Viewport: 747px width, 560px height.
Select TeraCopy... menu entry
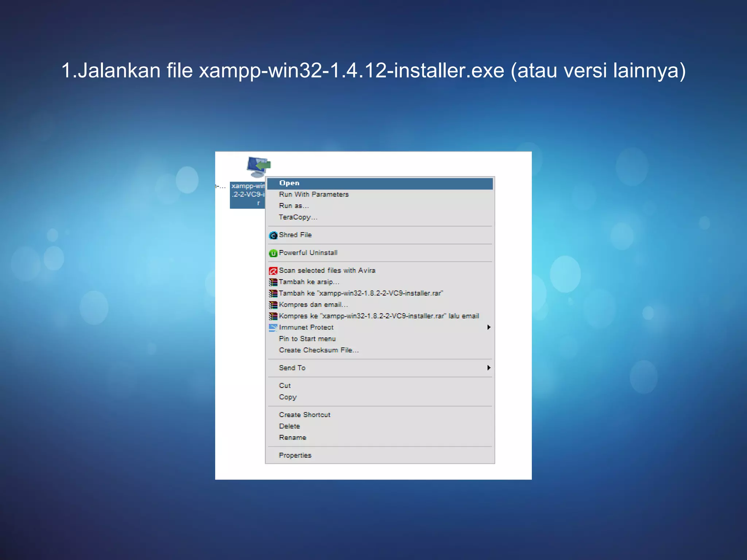(x=380, y=217)
